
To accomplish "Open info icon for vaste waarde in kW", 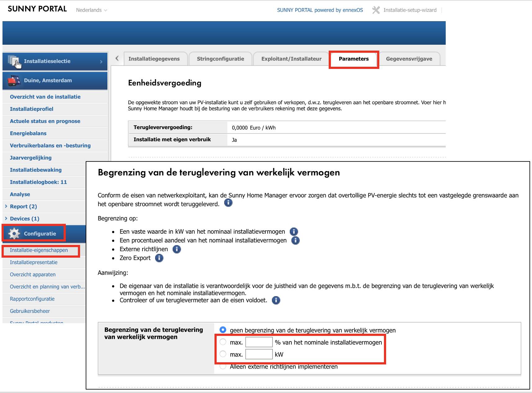I will point(294,232).
